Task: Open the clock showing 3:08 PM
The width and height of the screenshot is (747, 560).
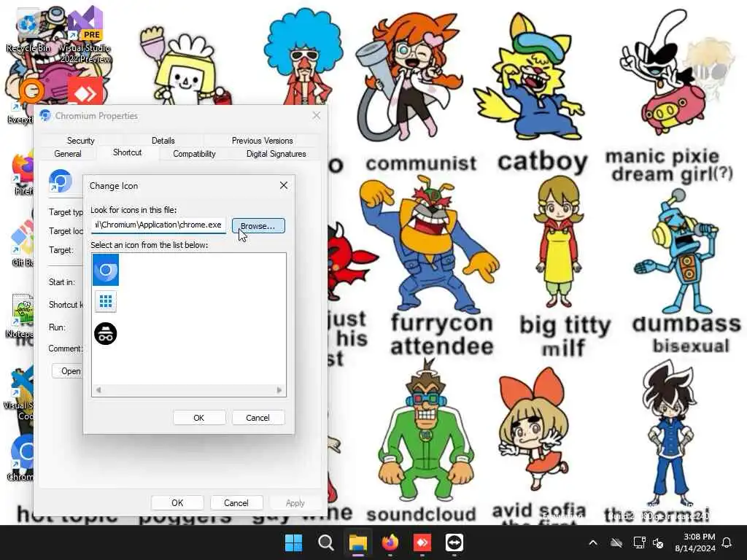Action: click(695, 542)
